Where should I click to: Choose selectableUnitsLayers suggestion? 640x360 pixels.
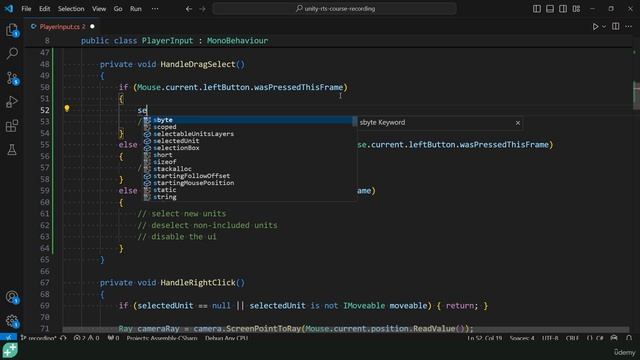[249, 134]
